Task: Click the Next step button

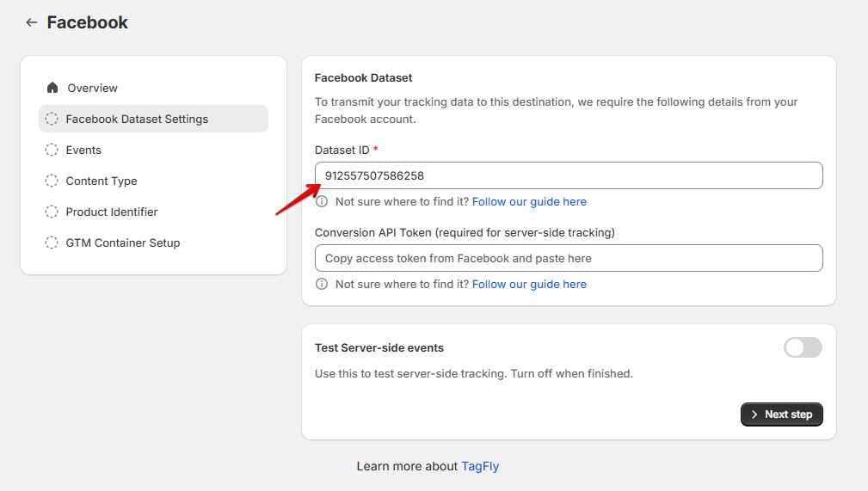Action: pyautogui.click(x=781, y=414)
